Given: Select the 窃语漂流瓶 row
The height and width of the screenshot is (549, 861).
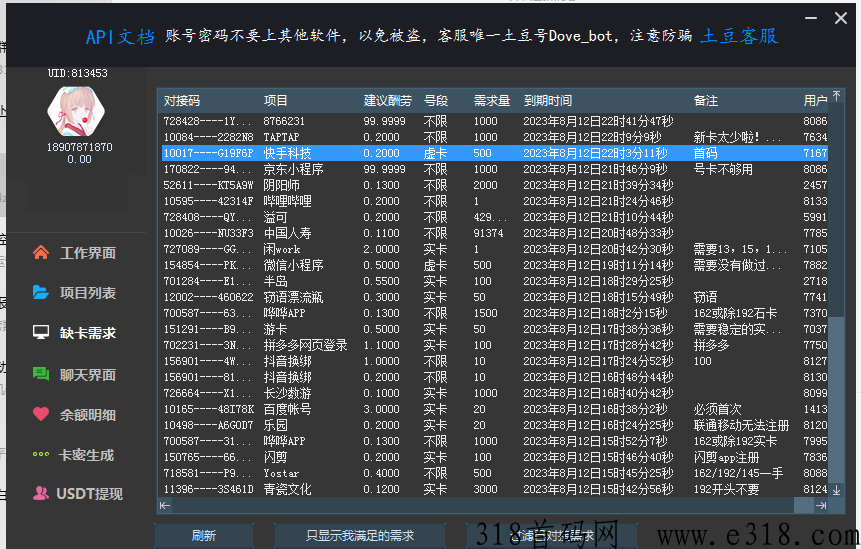Looking at the screenshot, I should coord(494,297).
